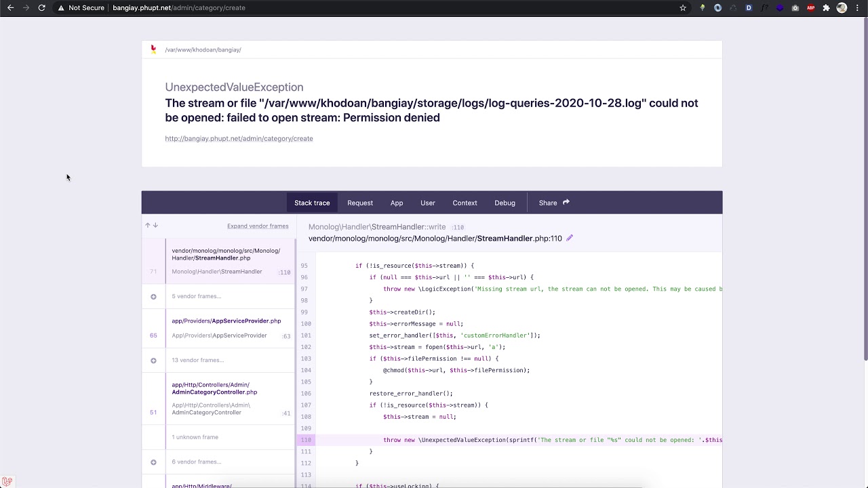Open StreamHandler.php in editor via pencil icon

pyautogui.click(x=570, y=238)
